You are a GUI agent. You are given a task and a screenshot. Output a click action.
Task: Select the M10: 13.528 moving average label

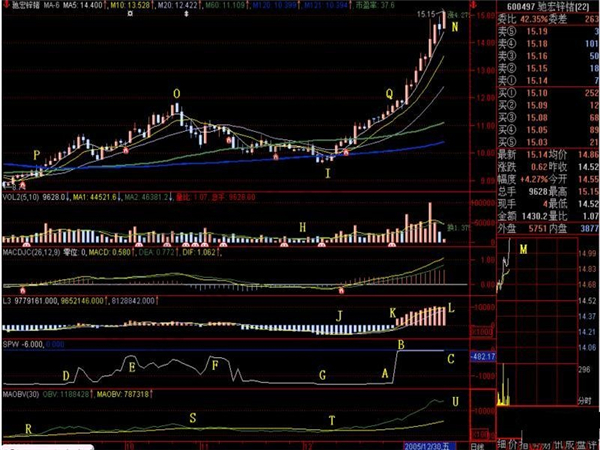point(131,5)
